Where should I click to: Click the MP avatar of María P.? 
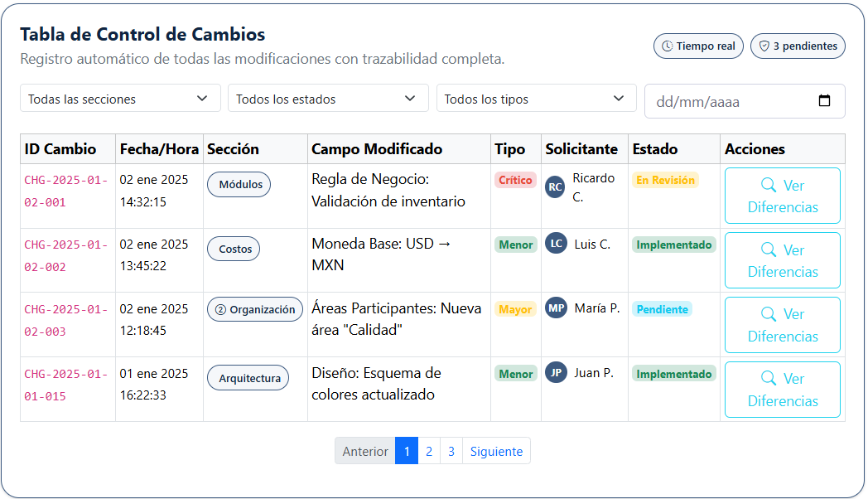pos(557,308)
